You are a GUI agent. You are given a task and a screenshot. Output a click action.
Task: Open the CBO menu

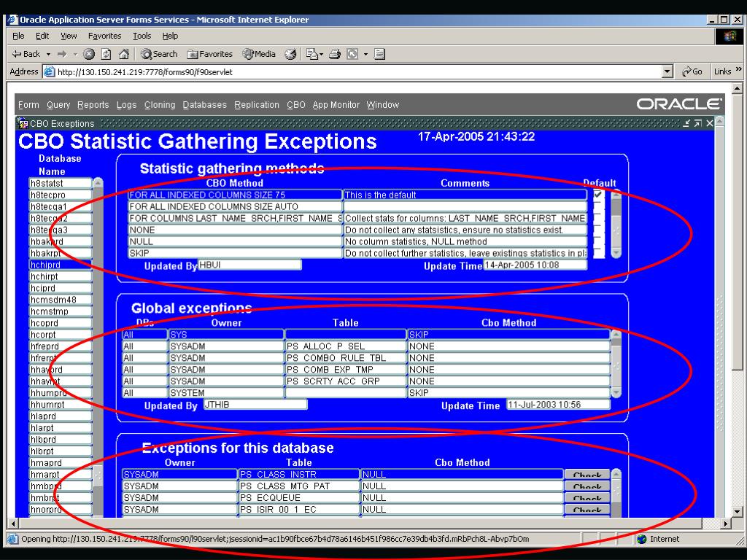(x=296, y=105)
